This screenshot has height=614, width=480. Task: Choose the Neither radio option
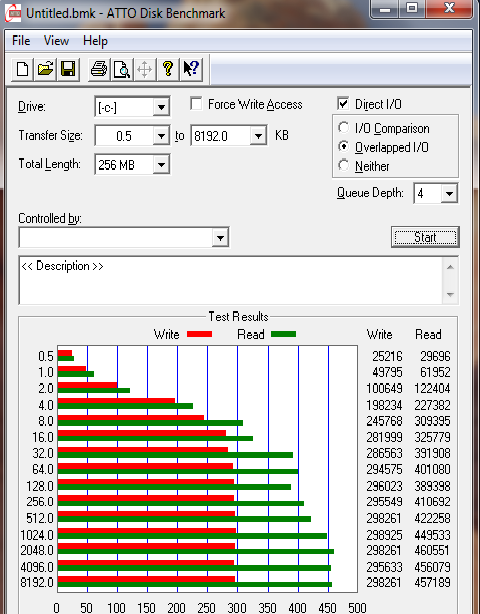343,166
